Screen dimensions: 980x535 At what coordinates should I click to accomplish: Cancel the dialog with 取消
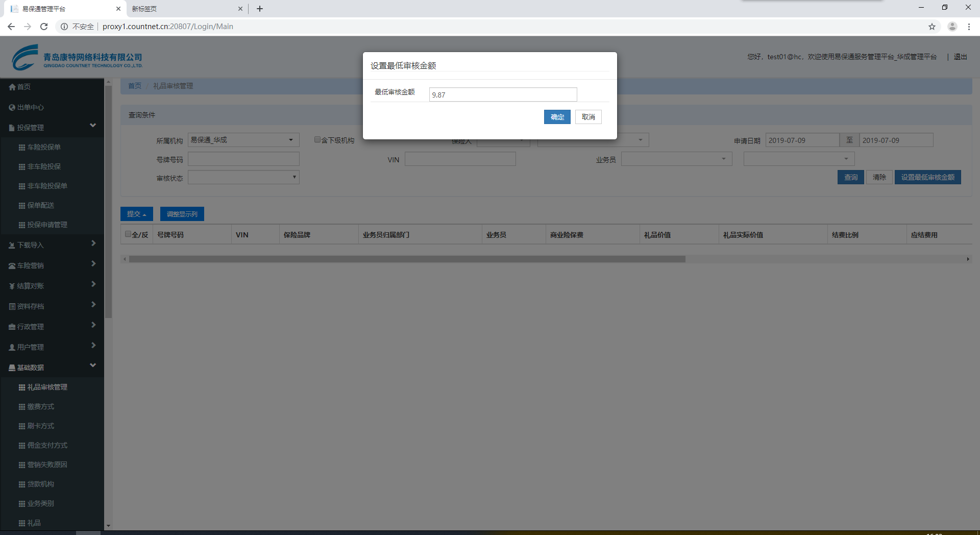click(x=589, y=117)
